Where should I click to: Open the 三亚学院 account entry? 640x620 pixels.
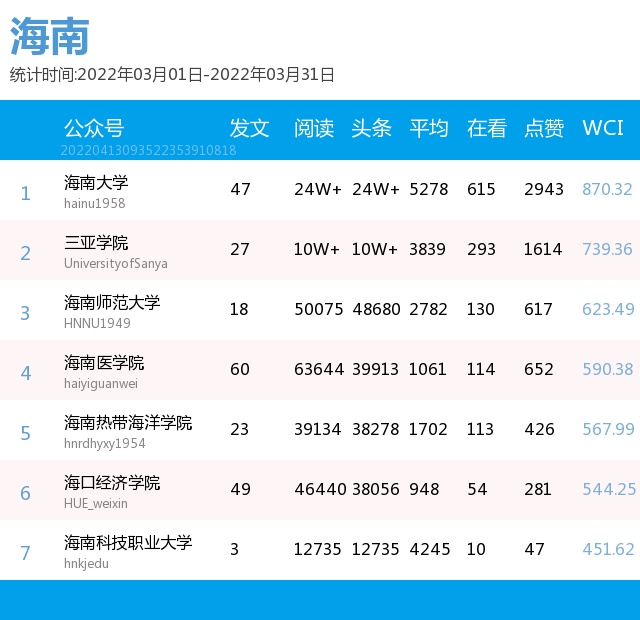[x=96, y=243]
